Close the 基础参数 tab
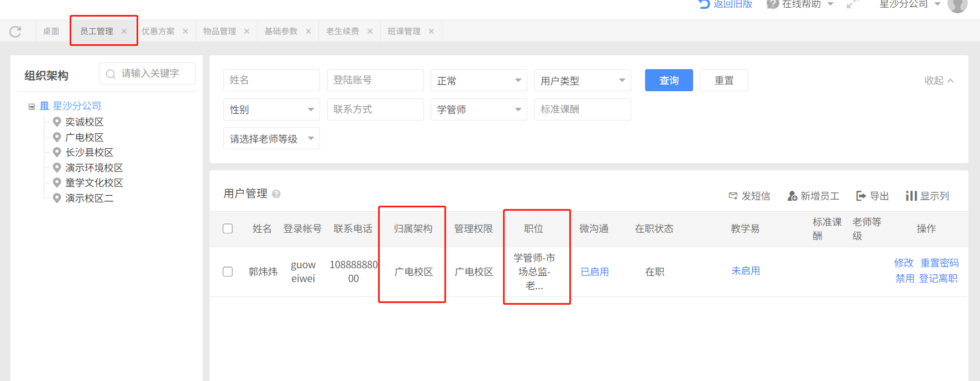This screenshot has height=381, width=980. pyautogui.click(x=308, y=32)
